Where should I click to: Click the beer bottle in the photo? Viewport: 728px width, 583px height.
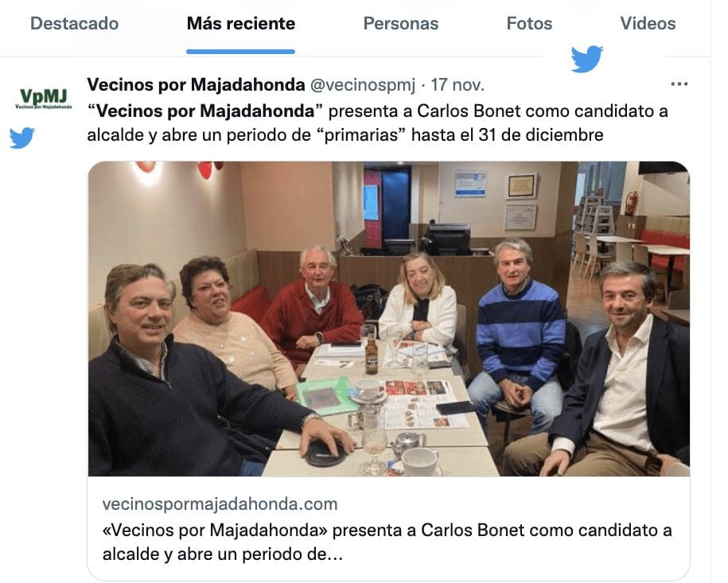tap(372, 352)
